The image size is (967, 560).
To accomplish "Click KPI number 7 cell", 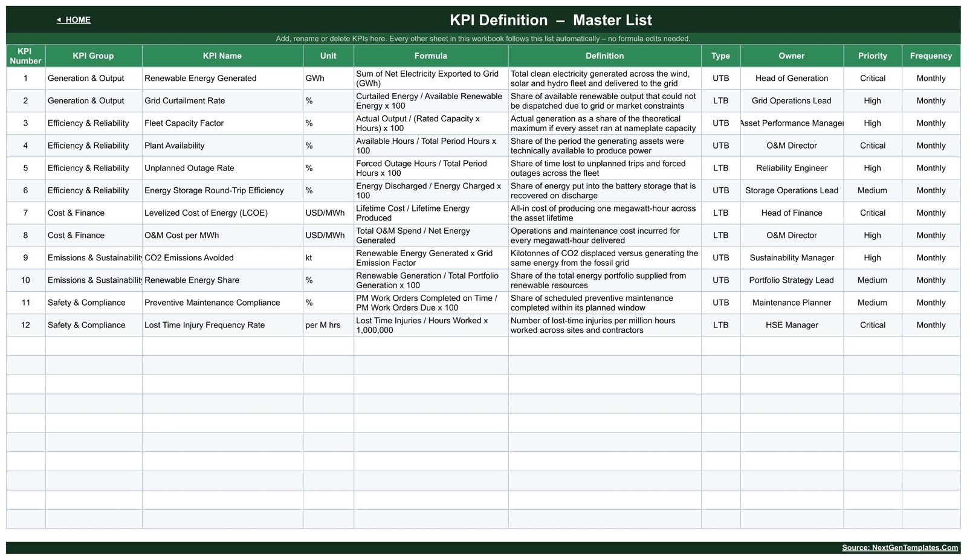I will pyautogui.click(x=25, y=213).
